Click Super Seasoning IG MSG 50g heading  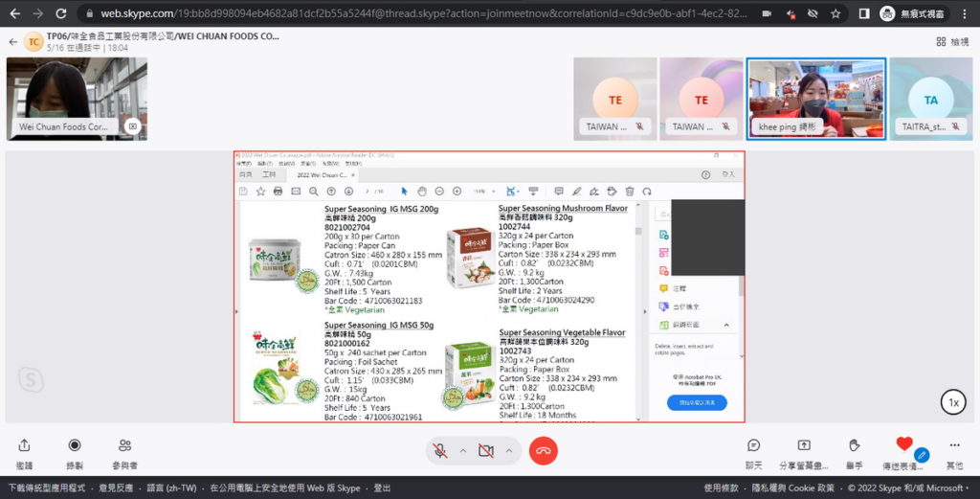coord(379,325)
